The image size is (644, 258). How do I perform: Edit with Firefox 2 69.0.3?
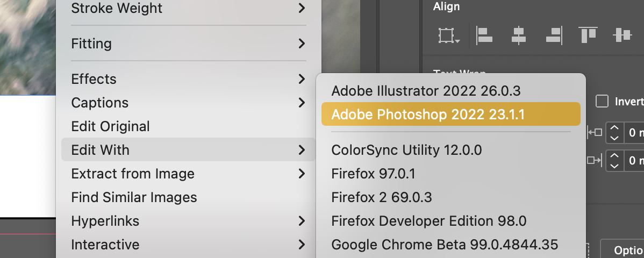(x=450, y=198)
